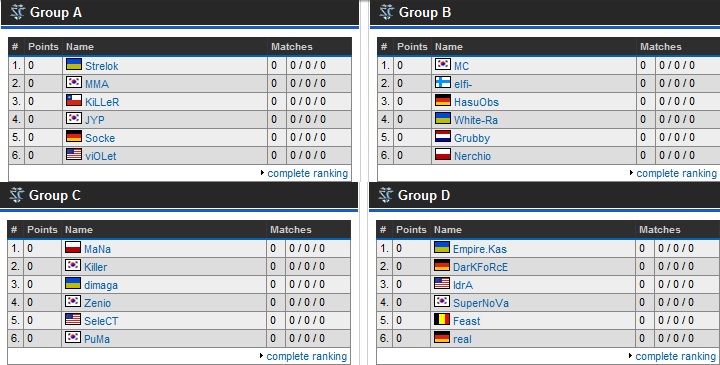Click the Polish flag next to MaNa
720x365 pixels.
[x=73, y=247]
